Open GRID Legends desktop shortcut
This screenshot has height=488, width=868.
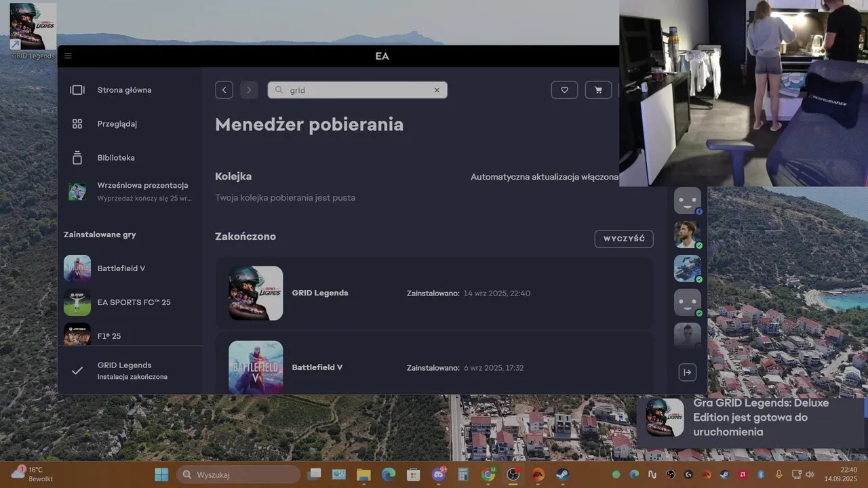point(33,32)
